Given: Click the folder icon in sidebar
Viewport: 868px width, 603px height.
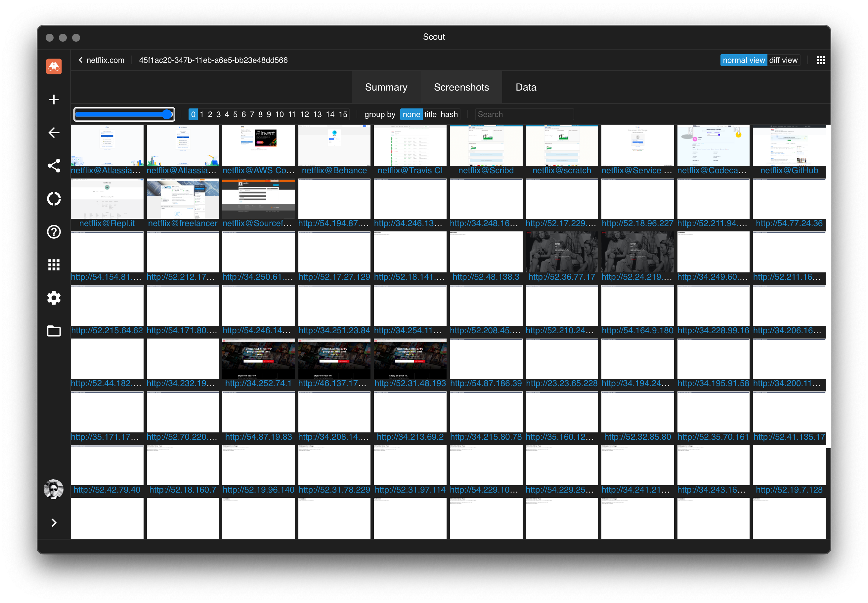Looking at the screenshot, I should pyautogui.click(x=54, y=331).
